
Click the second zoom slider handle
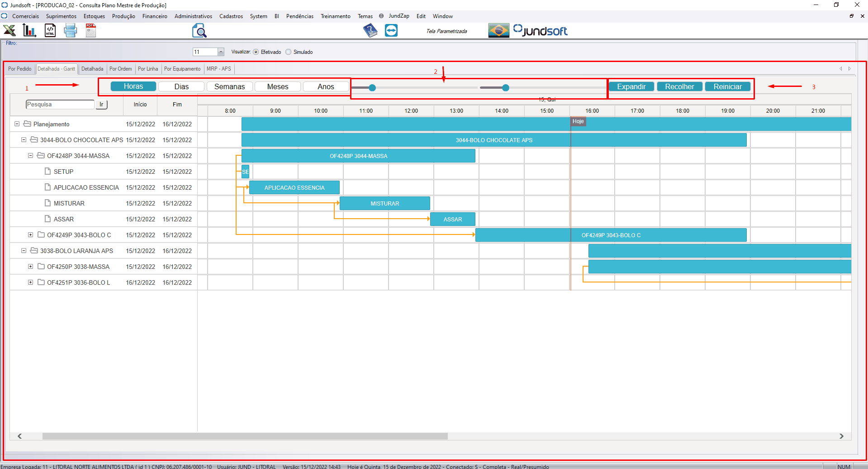click(506, 88)
